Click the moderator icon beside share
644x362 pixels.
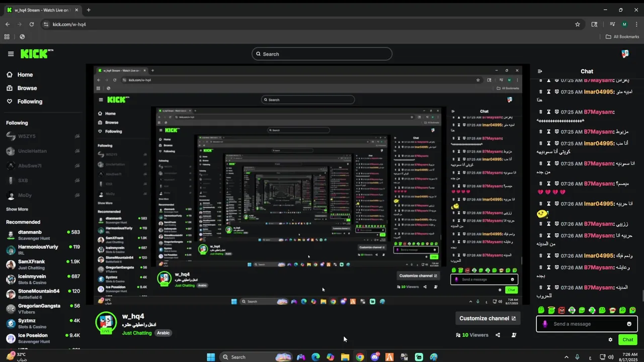pos(514,335)
